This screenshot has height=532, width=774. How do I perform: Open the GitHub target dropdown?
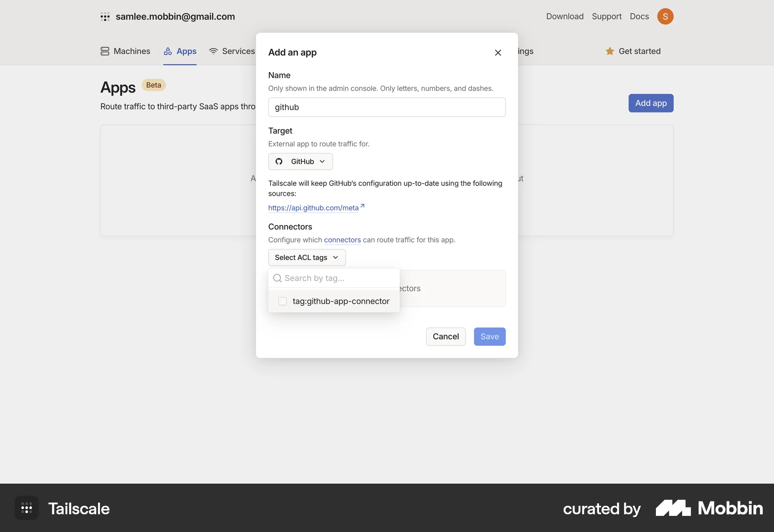[x=300, y=161]
